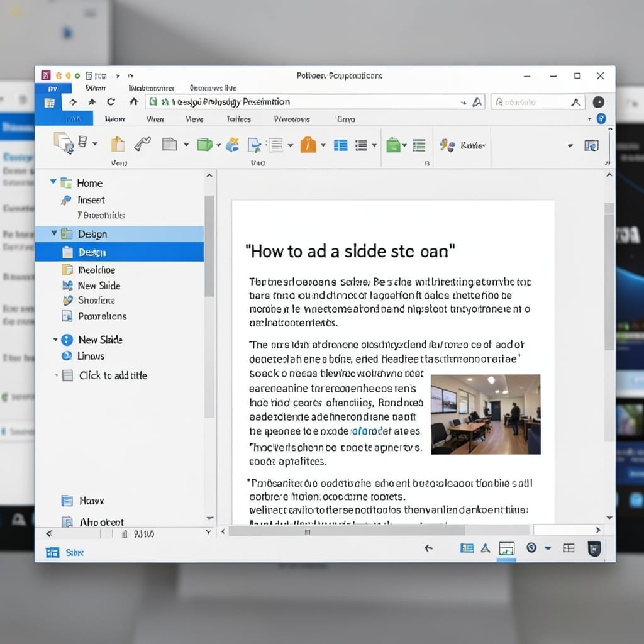The image size is (644, 644).
Task: Click the Kovler people icon
Action: [x=447, y=145]
